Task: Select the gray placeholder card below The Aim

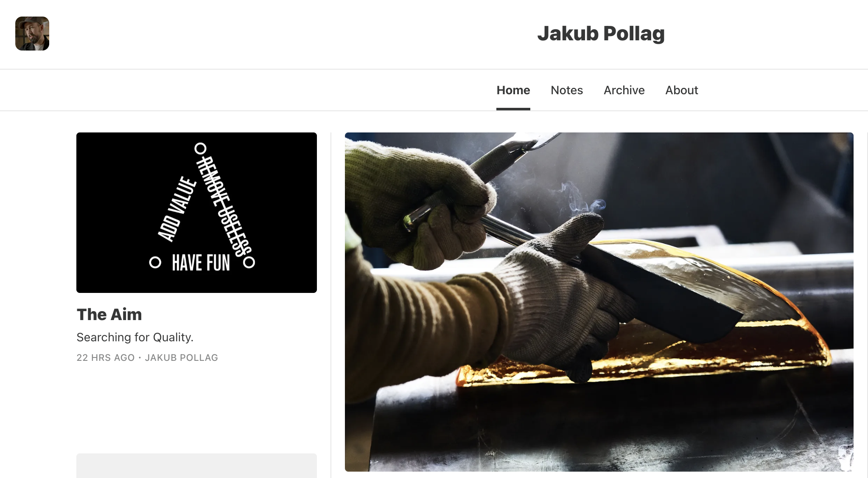Action: [196, 466]
